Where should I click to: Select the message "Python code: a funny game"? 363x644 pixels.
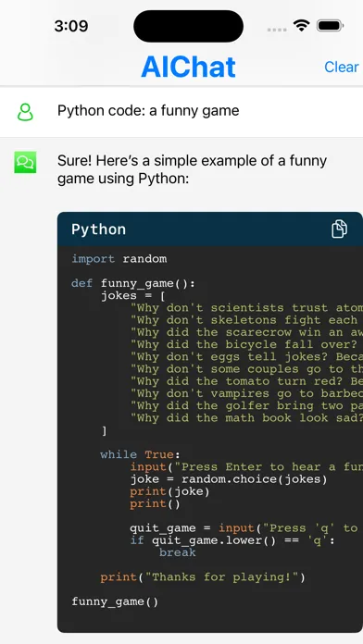coord(148,110)
